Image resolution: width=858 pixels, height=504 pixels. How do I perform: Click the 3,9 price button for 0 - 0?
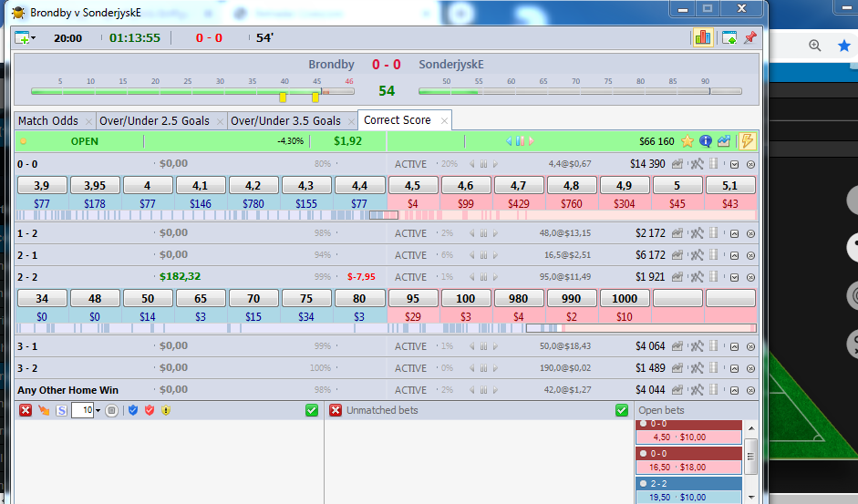tap(42, 186)
